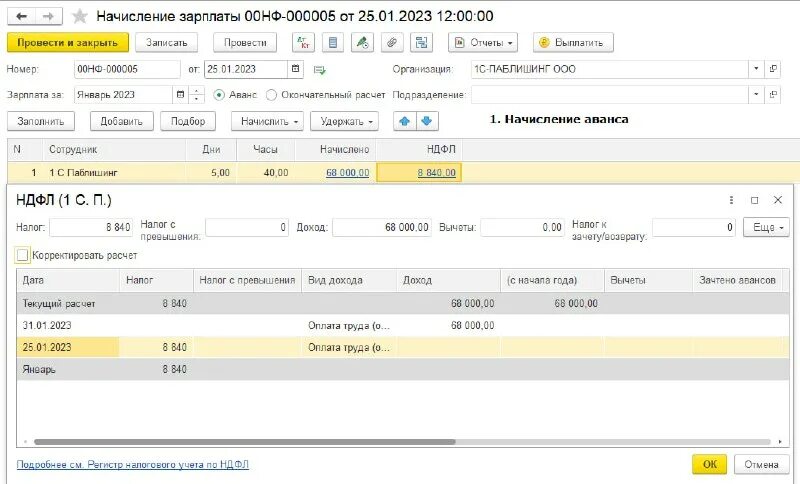
Task: Click the Добавить button
Action: pyautogui.click(x=121, y=121)
